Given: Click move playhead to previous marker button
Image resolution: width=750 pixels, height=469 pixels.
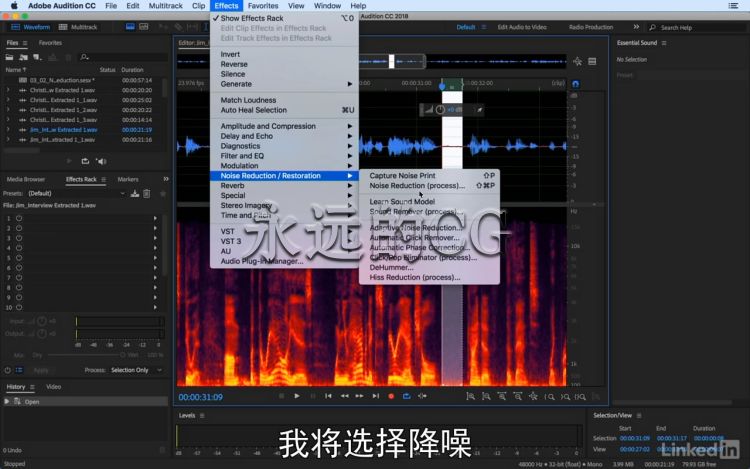Looking at the screenshot, I should click(328, 396).
